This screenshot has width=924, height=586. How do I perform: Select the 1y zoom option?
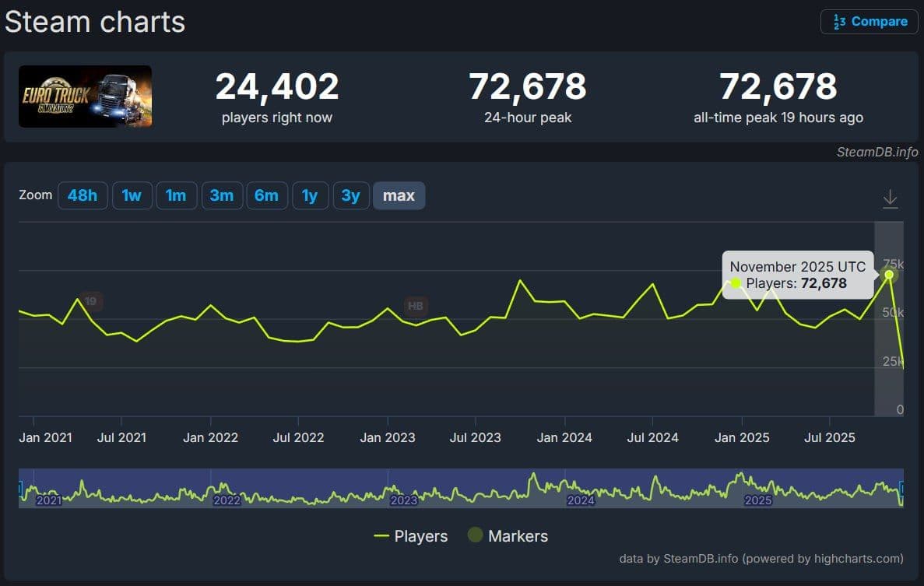[311, 195]
